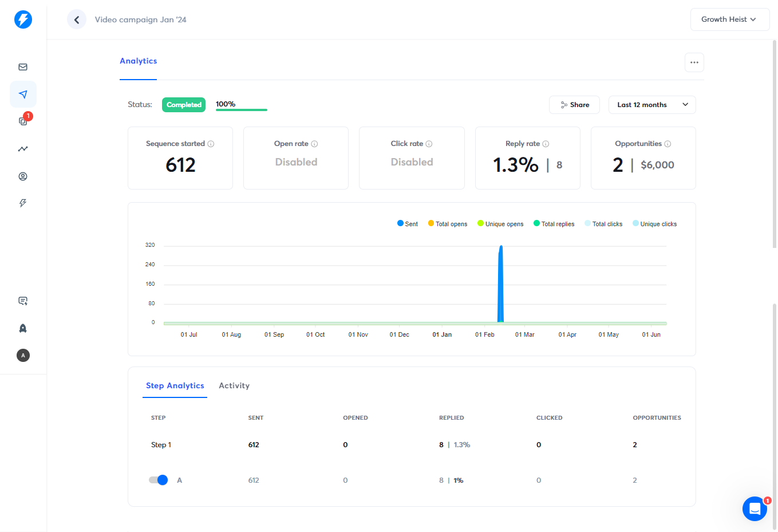Open the three-dot more options menu

(x=694, y=62)
